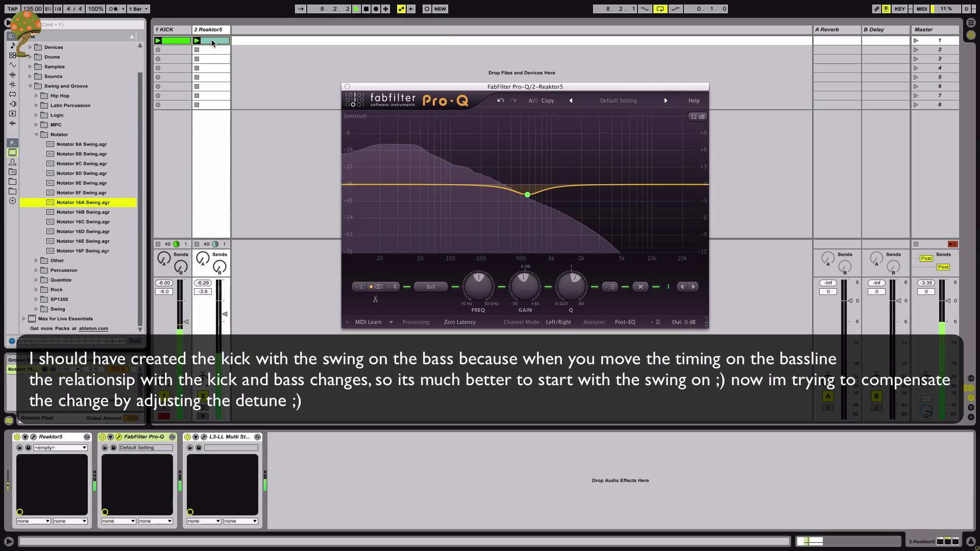This screenshot has height=551, width=980.
Task: Change Post-EQ analyzer setting
Action: tap(625, 322)
